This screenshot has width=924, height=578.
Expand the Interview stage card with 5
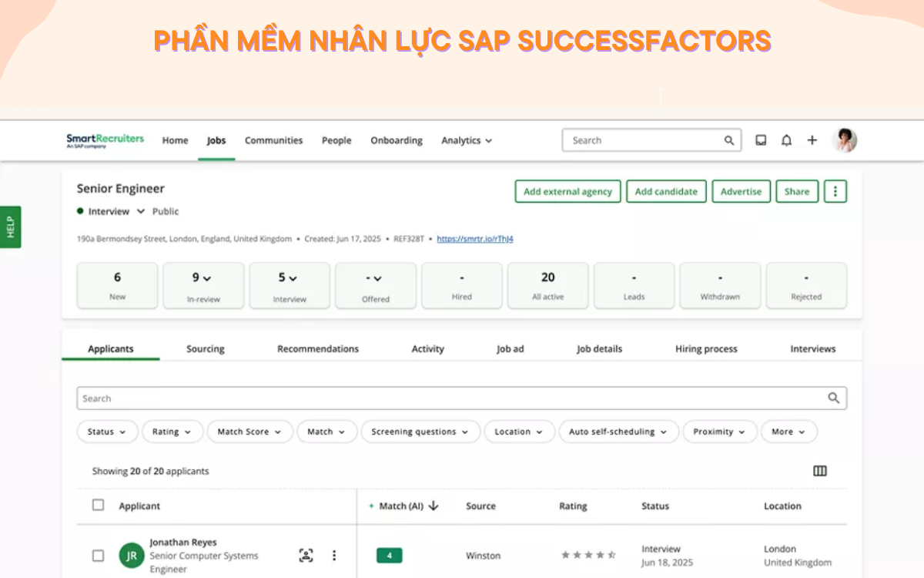pyautogui.click(x=290, y=285)
